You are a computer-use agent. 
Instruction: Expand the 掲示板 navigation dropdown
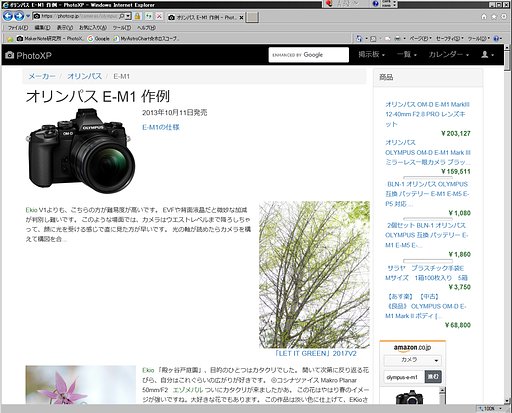pyautogui.click(x=371, y=55)
